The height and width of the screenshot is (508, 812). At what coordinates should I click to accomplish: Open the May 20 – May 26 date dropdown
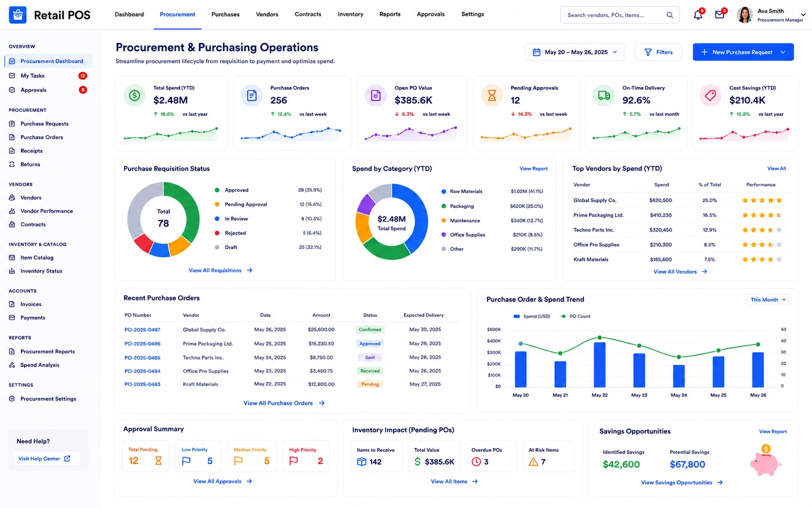click(x=574, y=52)
